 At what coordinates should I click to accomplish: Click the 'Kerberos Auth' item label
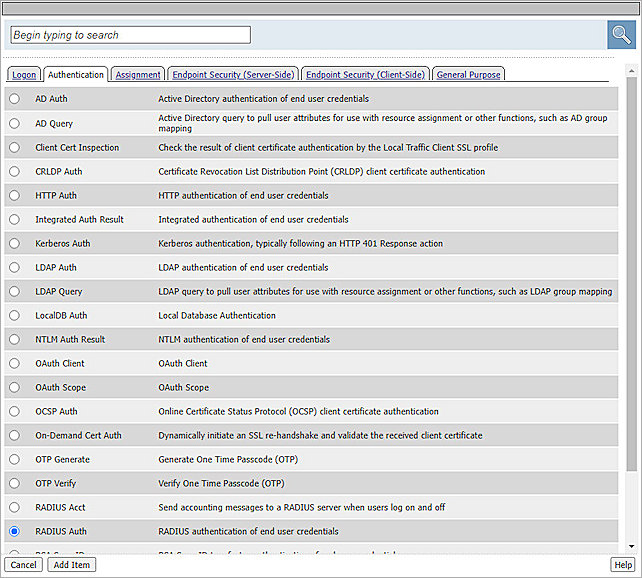point(63,244)
